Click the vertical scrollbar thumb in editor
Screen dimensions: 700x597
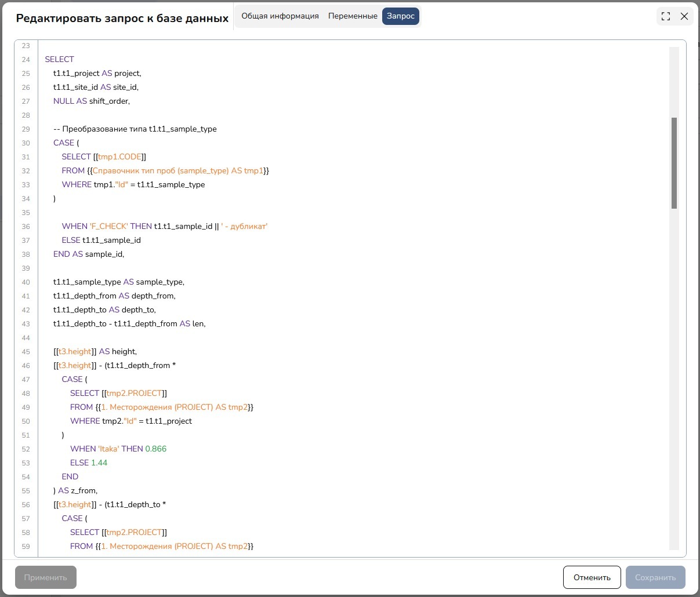[x=674, y=163]
